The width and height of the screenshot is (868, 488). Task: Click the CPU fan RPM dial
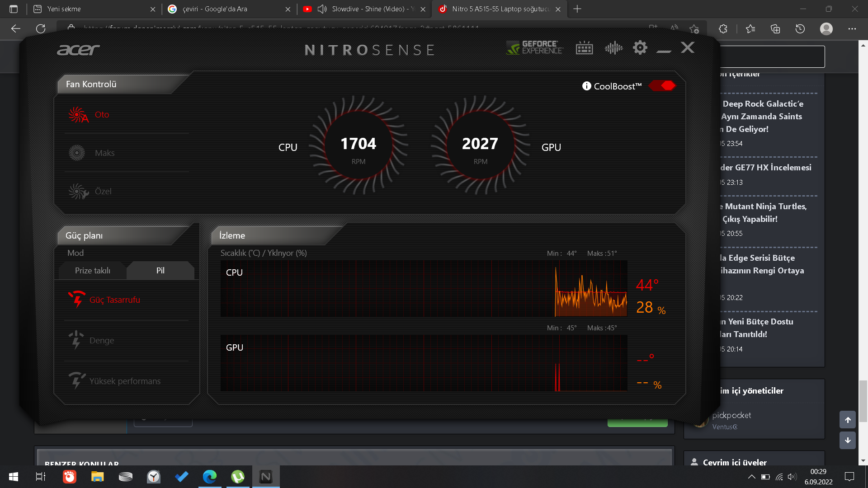[359, 145]
